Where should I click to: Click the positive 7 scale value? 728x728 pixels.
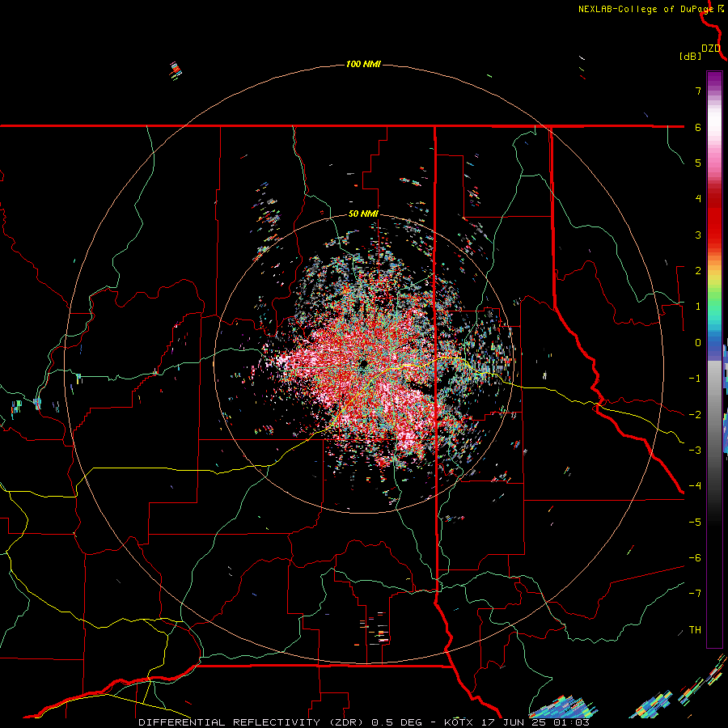click(x=698, y=91)
